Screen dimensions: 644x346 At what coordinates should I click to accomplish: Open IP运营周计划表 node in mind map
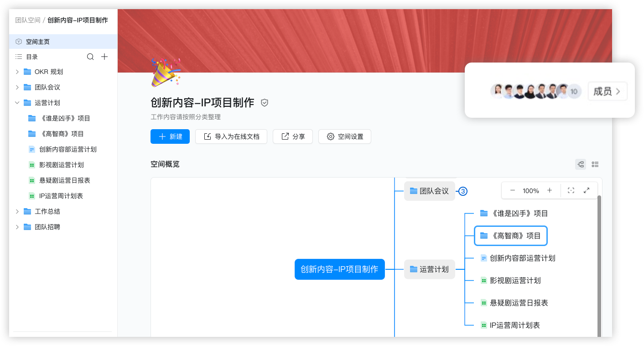[x=510, y=325]
